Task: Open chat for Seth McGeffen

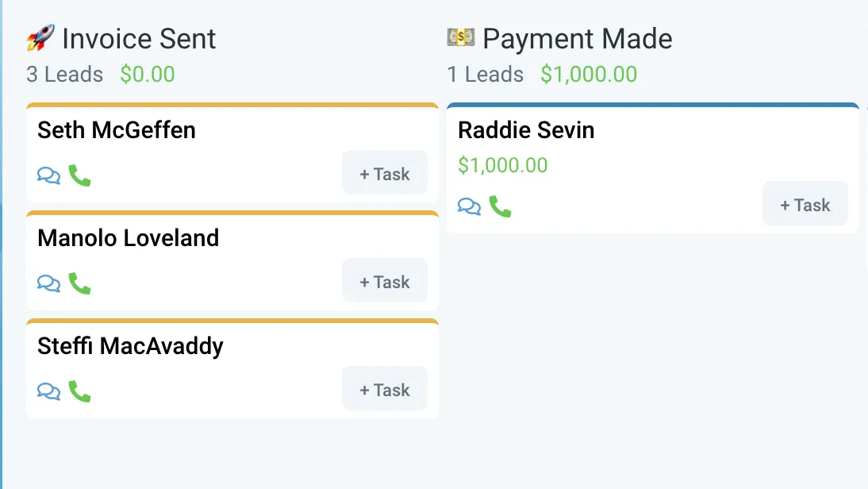Action: (x=48, y=175)
